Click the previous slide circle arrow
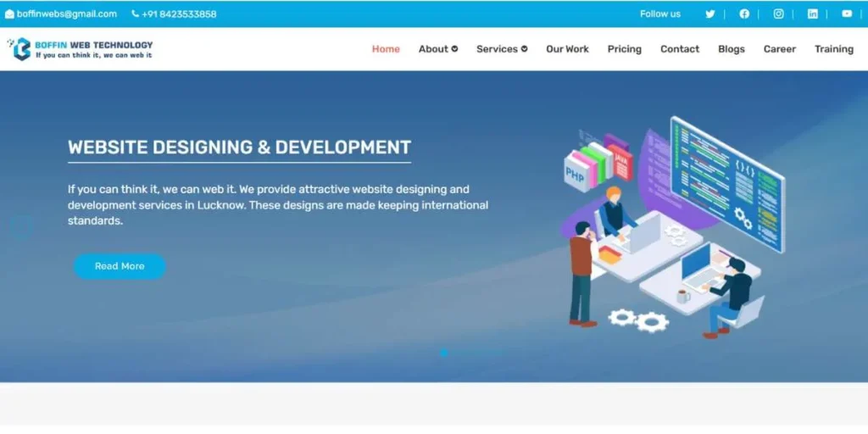Image resolution: width=868 pixels, height=434 pixels. (21, 227)
